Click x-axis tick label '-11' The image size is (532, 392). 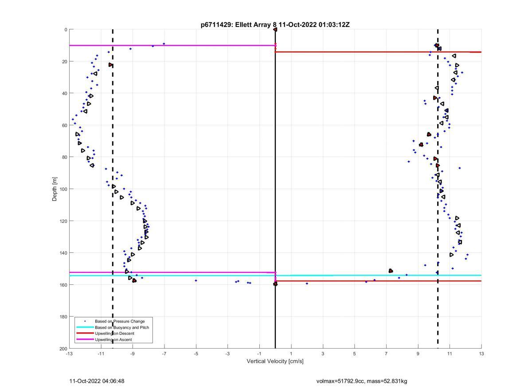pos(101,353)
